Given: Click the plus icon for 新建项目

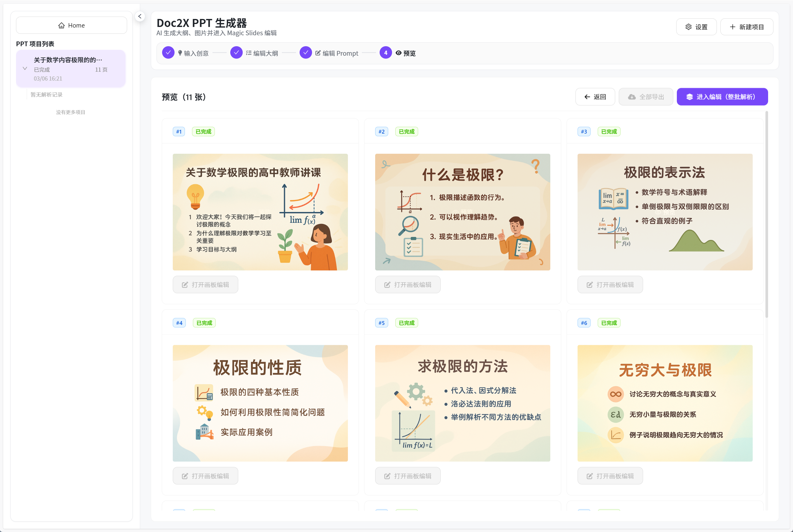Looking at the screenshot, I should 733,27.
